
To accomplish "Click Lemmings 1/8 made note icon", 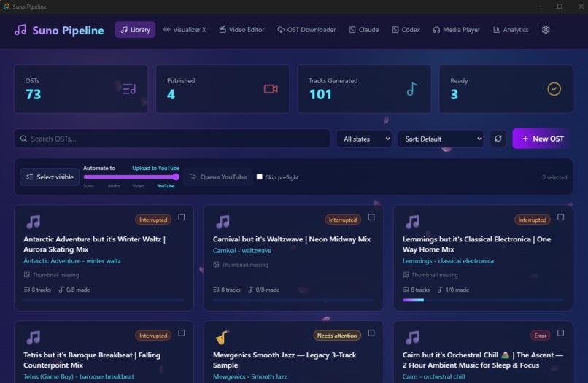I will (x=440, y=290).
